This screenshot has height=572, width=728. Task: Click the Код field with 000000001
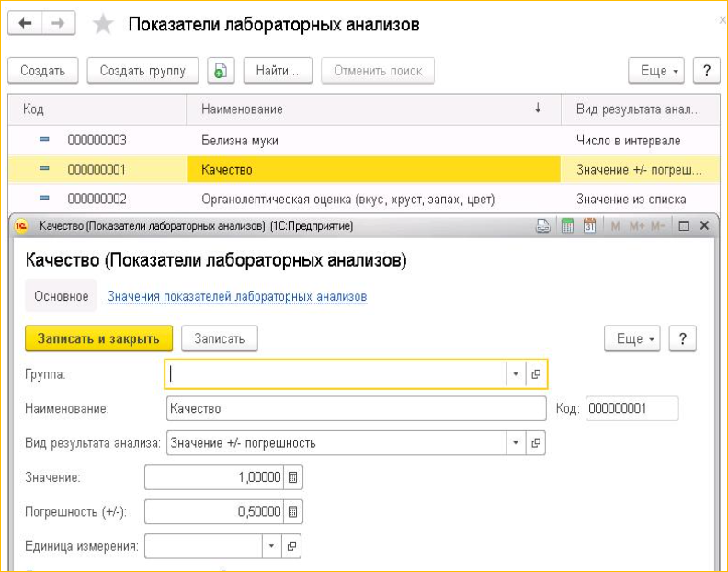pos(631,408)
